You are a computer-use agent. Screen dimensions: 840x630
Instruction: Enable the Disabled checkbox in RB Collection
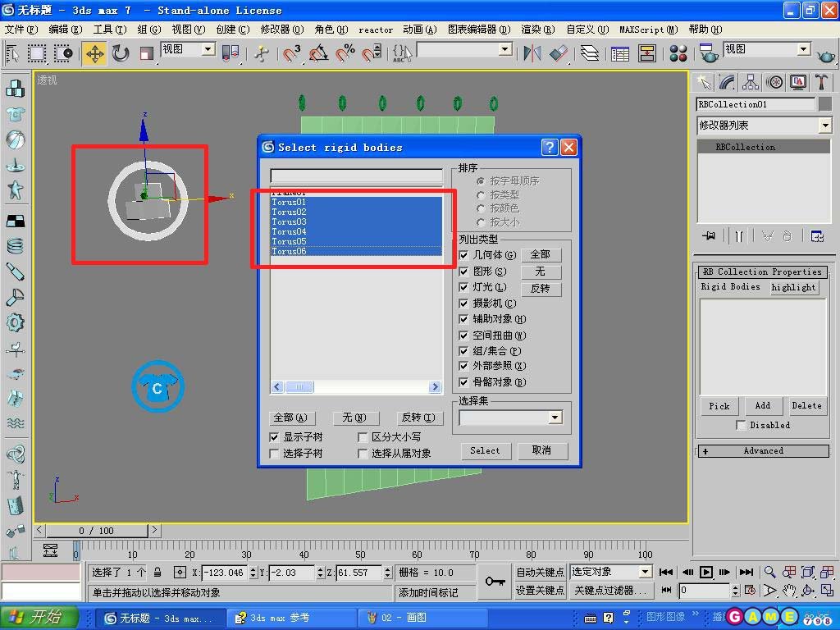click(741, 425)
